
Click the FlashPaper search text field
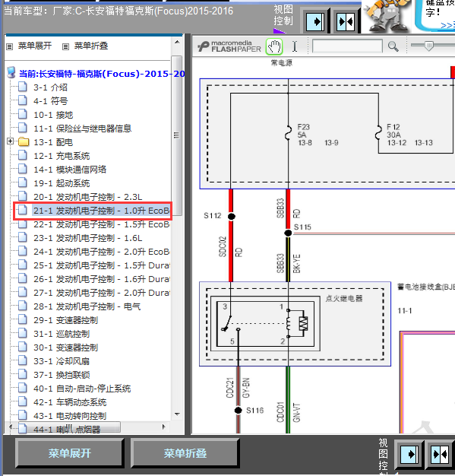coord(347,46)
